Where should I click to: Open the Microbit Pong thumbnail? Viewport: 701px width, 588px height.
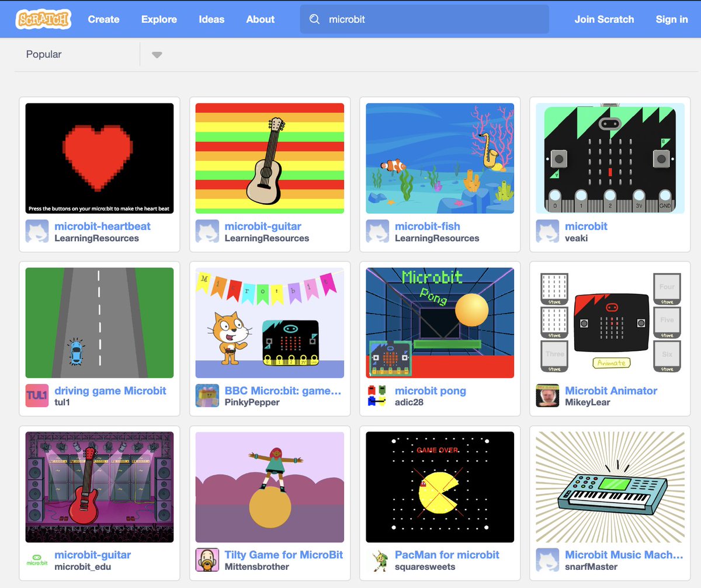(440, 323)
